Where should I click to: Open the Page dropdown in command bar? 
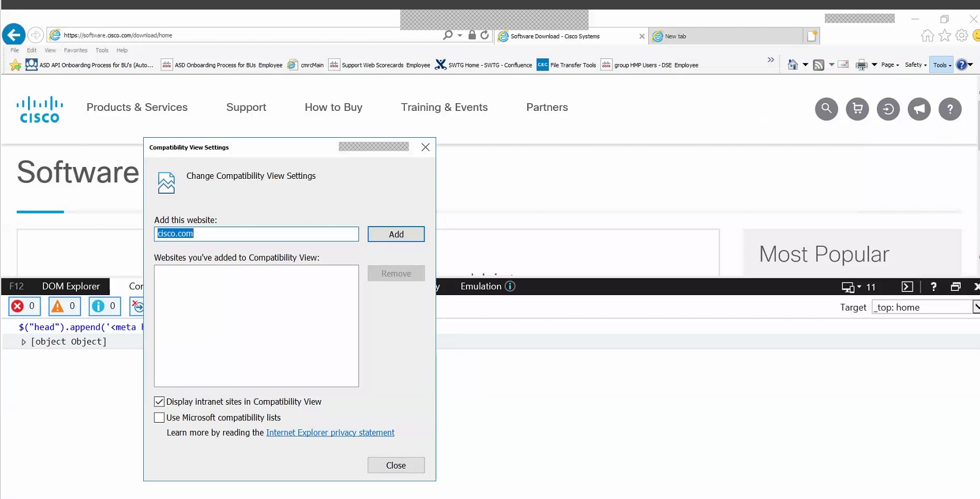(x=890, y=65)
